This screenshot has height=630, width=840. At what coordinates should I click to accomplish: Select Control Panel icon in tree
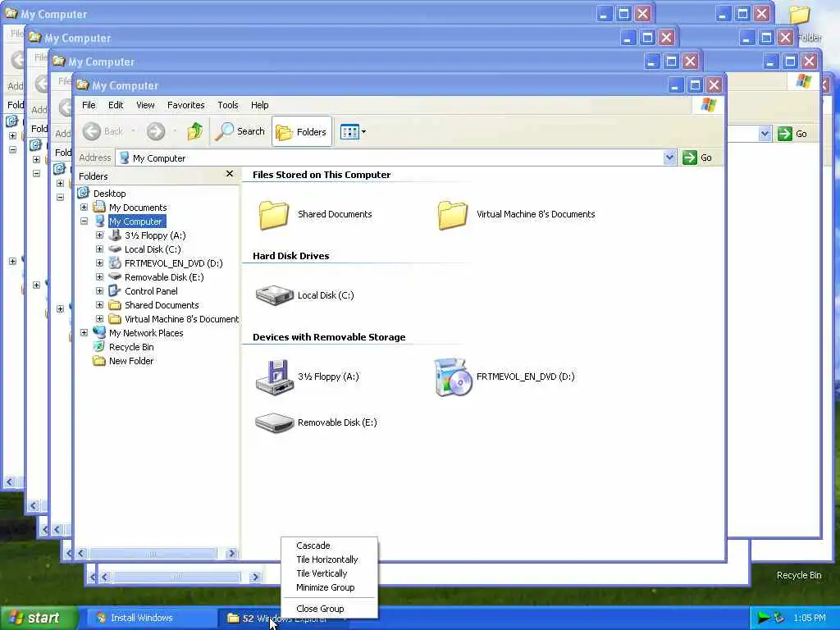[x=115, y=290]
